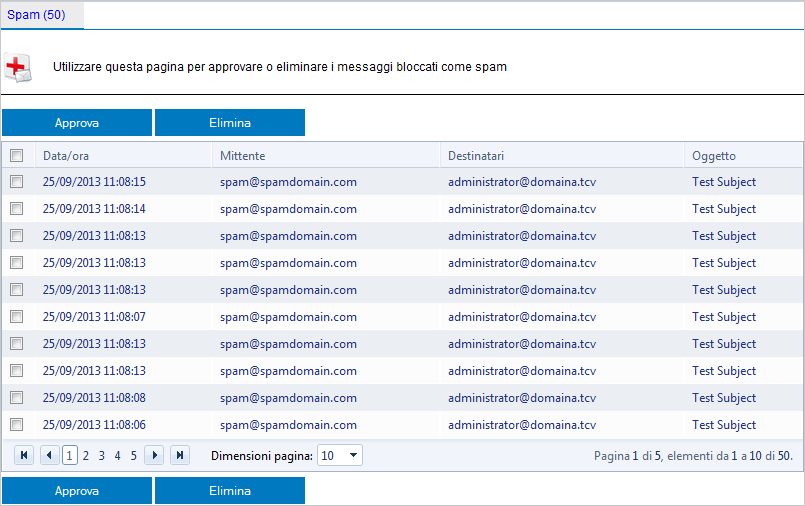805x506 pixels.
Task: Click Test Subject in 11:08:06 row
Action: pos(724,425)
